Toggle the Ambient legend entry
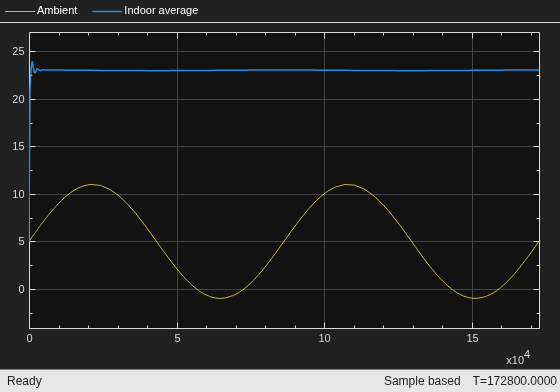The image size is (560, 392). (41, 10)
